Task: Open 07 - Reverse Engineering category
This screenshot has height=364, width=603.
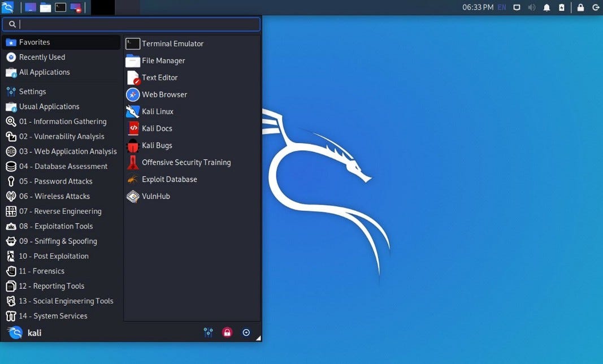Action: click(x=61, y=211)
